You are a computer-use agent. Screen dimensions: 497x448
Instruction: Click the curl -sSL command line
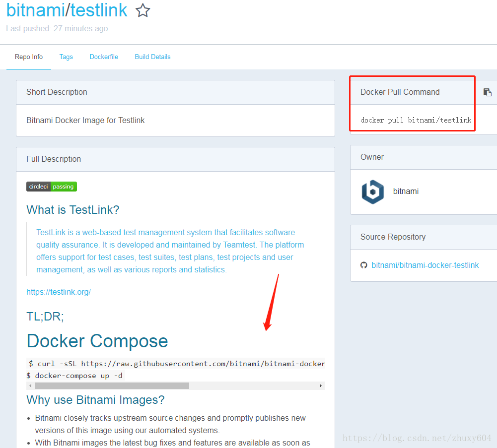(x=177, y=364)
